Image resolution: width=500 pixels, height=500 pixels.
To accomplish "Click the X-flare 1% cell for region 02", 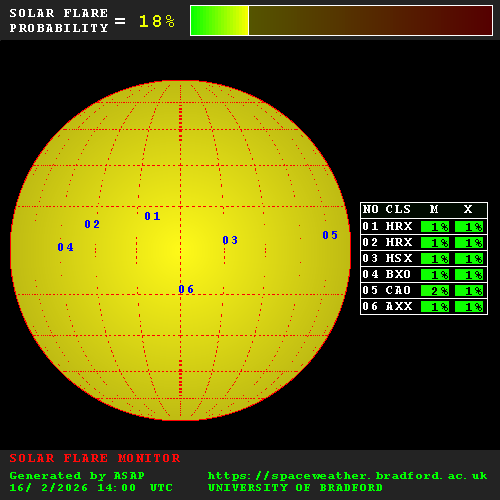I will [469, 243].
